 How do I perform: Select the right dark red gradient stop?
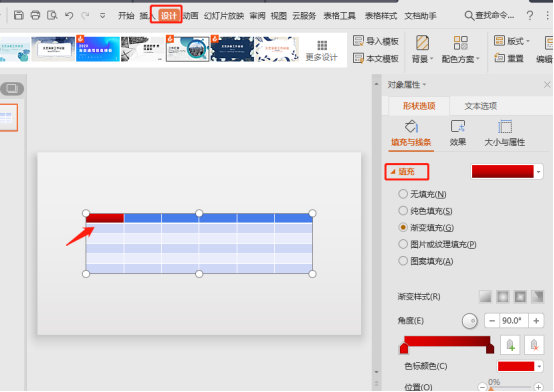coord(490,349)
